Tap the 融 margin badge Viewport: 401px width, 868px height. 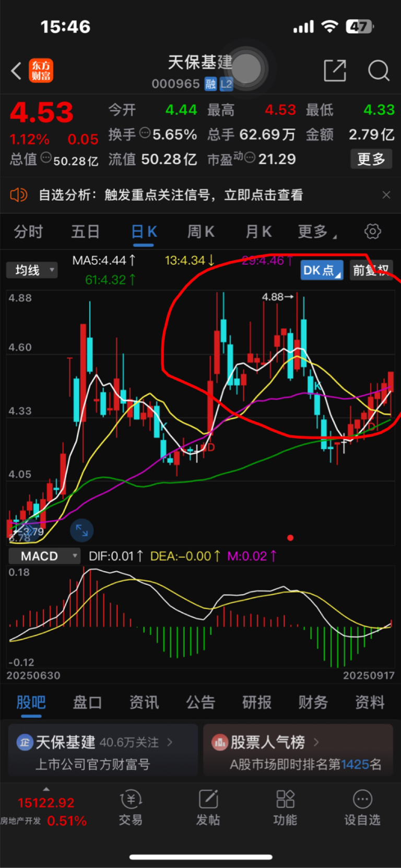[x=210, y=84]
